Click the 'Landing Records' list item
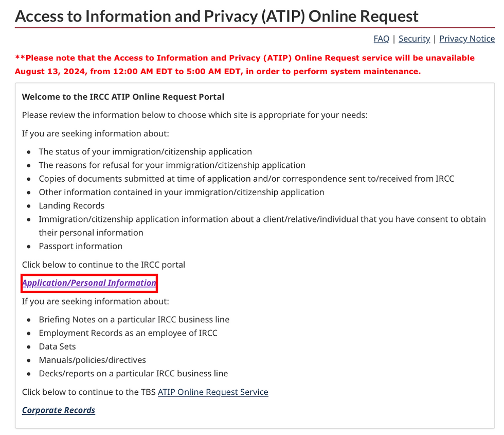 click(x=71, y=205)
